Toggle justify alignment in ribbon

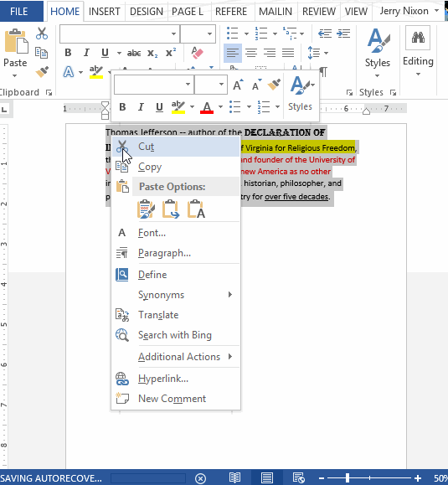coord(288,53)
